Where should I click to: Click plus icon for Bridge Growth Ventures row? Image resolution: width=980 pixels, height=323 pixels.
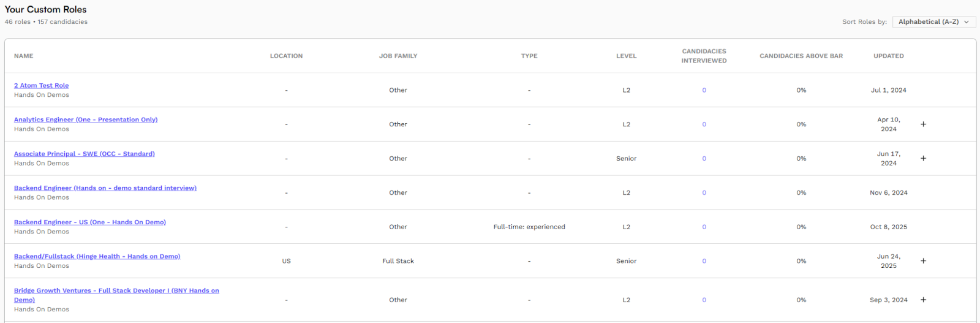923,300
